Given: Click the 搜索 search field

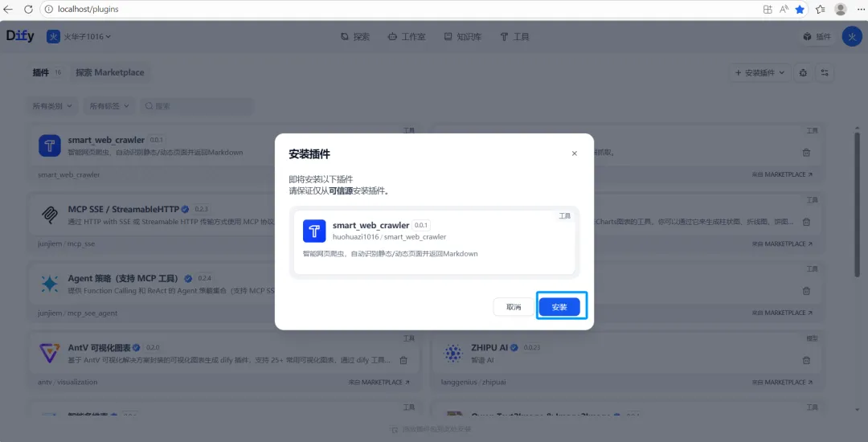Looking at the screenshot, I should click(x=197, y=105).
